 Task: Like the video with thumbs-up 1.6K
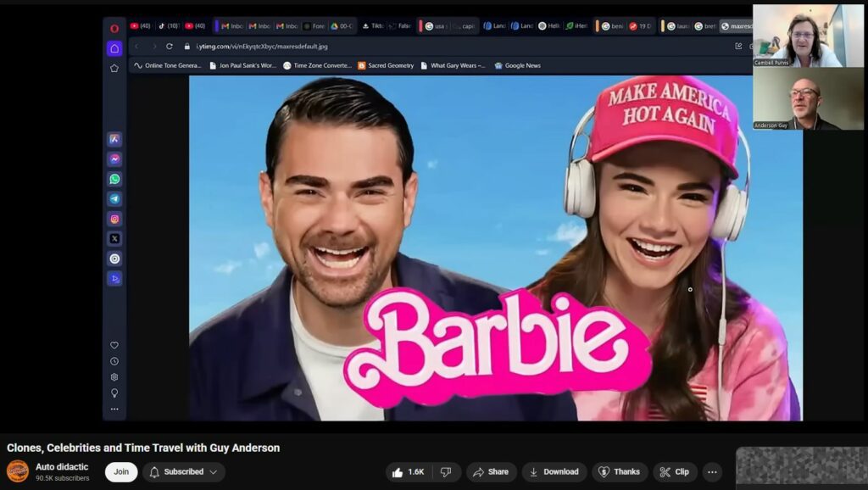[409, 471]
